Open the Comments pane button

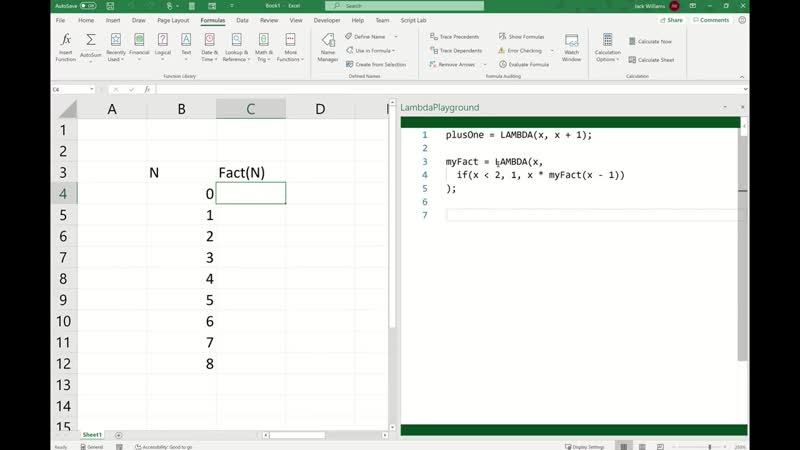tap(711, 20)
